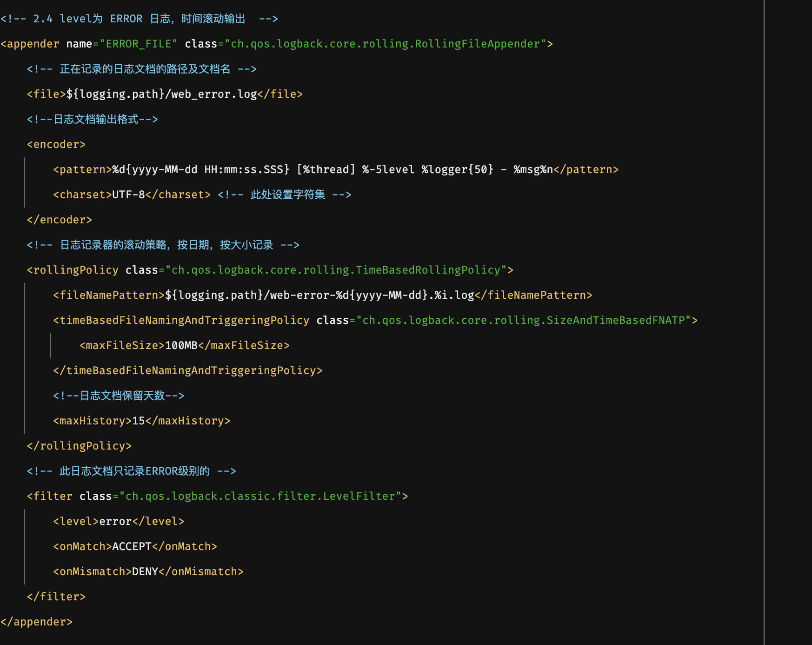This screenshot has width=812, height=645.
Task: Click the RollingFileAppender class string
Action: 386,44
